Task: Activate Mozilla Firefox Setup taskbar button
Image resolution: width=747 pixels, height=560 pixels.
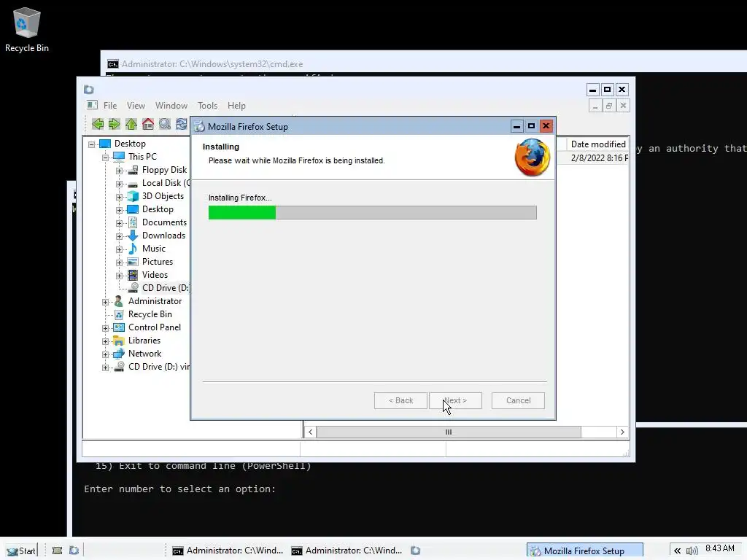Action: click(x=584, y=551)
